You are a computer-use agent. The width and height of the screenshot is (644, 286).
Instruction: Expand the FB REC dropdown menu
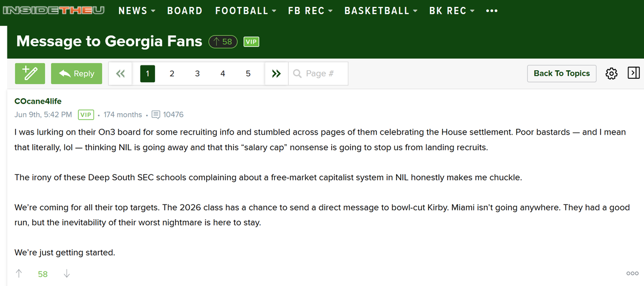[310, 11]
